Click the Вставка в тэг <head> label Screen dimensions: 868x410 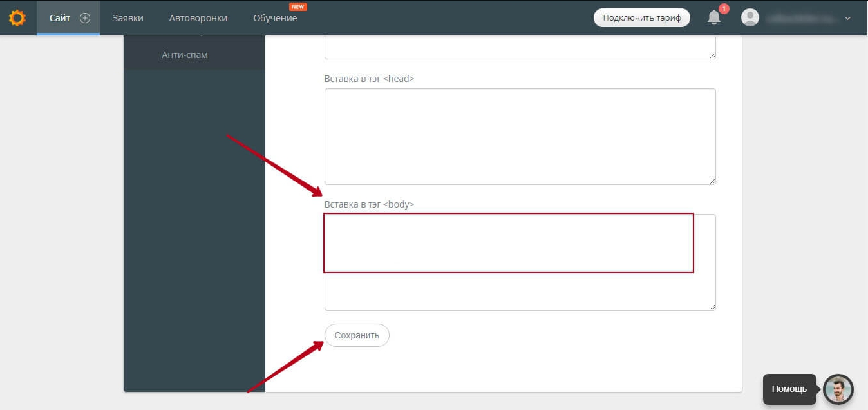[370, 79]
